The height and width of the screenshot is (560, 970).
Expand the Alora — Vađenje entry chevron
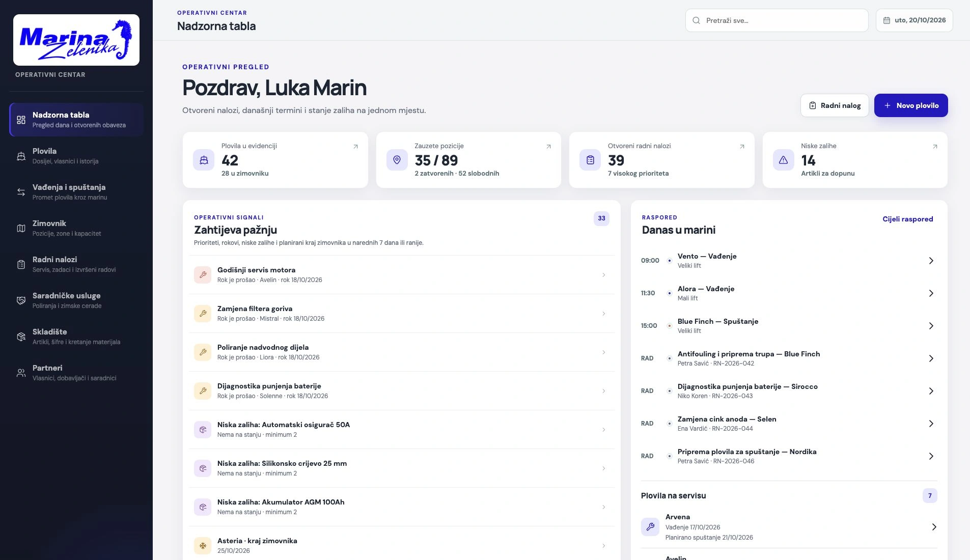(x=931, y=293)
